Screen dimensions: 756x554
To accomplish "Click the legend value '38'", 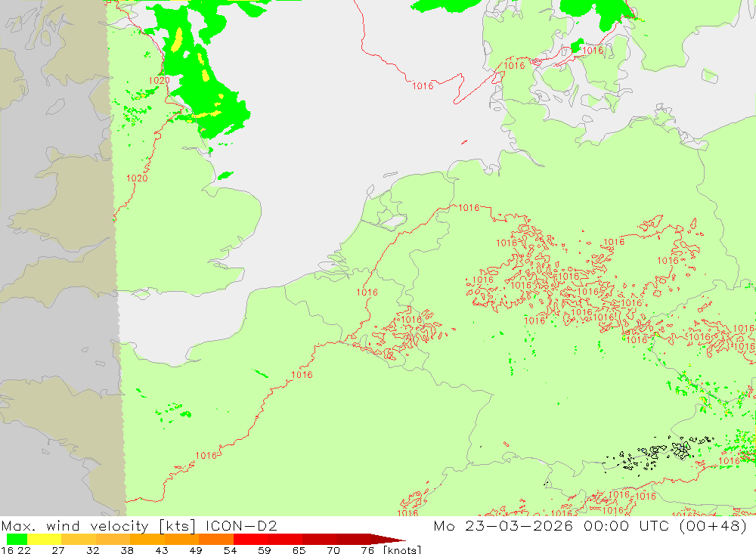I will (127, 550).
